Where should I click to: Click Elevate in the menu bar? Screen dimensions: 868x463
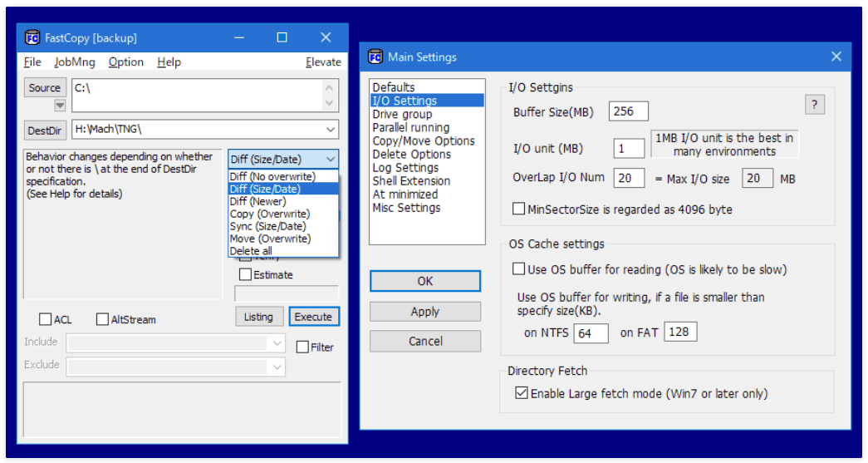(323, 62)
